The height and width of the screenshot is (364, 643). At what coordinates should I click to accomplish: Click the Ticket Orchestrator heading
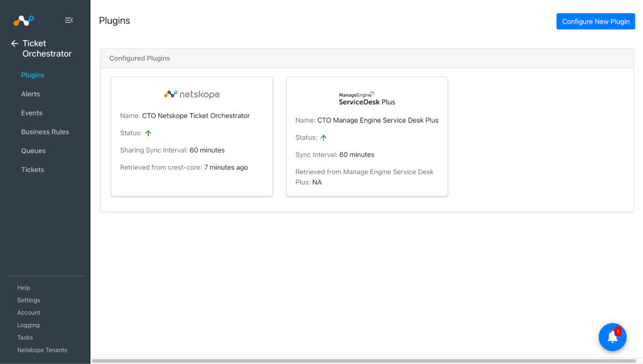pyautogui.click(x=46, y=48)
